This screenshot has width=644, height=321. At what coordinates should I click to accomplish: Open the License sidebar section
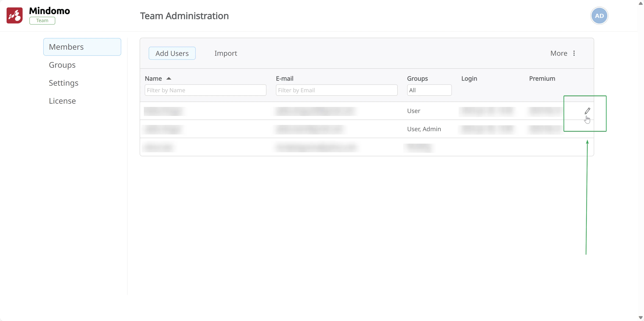[62, 101]
